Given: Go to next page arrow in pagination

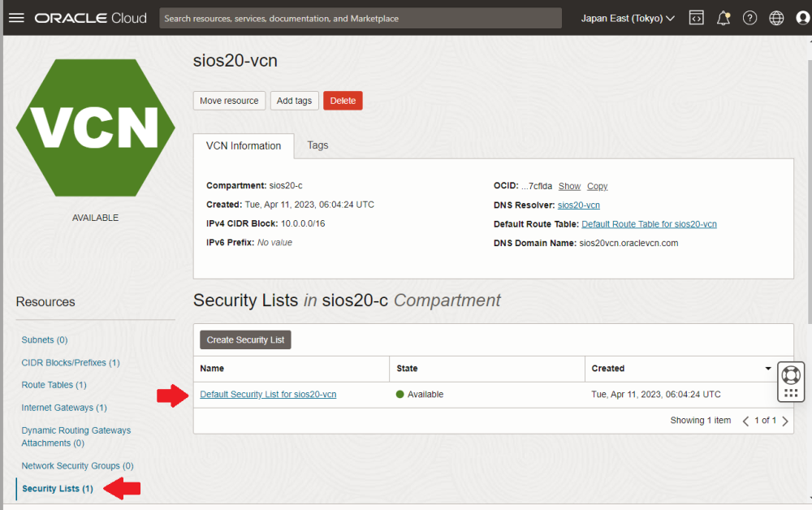Looking at the screenshot, I should coord(785,421).
